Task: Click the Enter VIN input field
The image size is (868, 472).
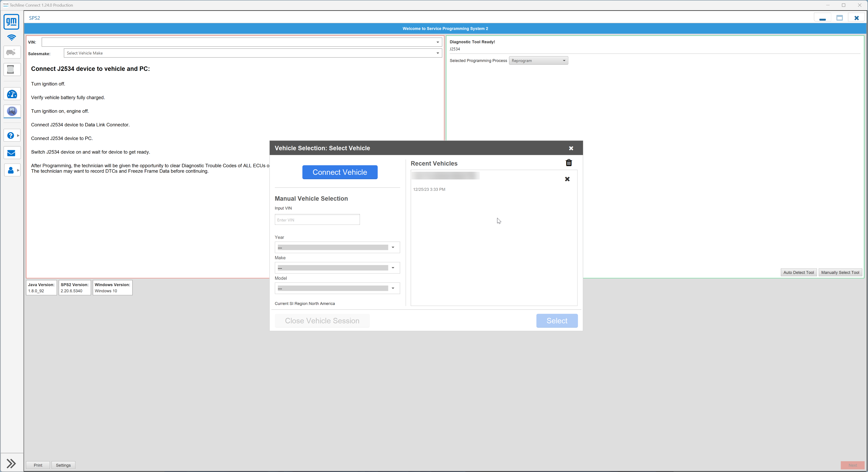Action: point(317,220)
